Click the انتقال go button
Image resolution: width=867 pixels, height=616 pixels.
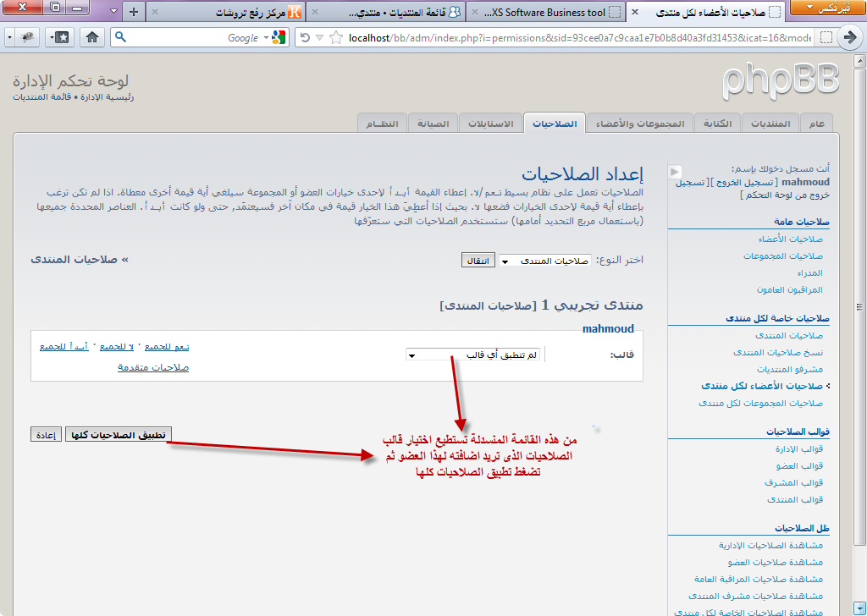(x=478, y=261)
